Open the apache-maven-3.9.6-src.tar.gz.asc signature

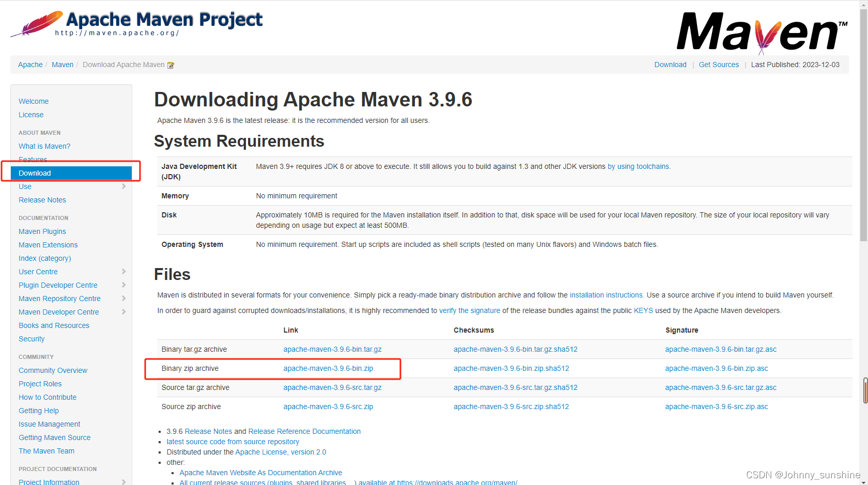tap(721, 387)
